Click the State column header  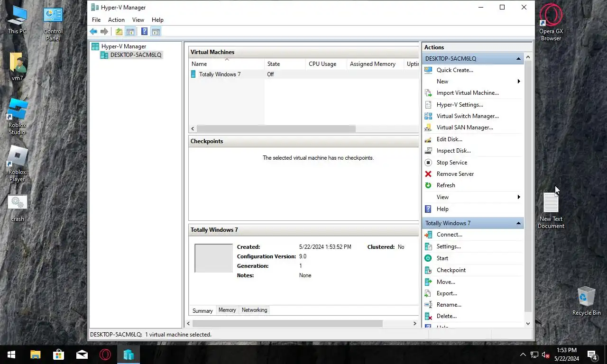click(x=285, y=64)
